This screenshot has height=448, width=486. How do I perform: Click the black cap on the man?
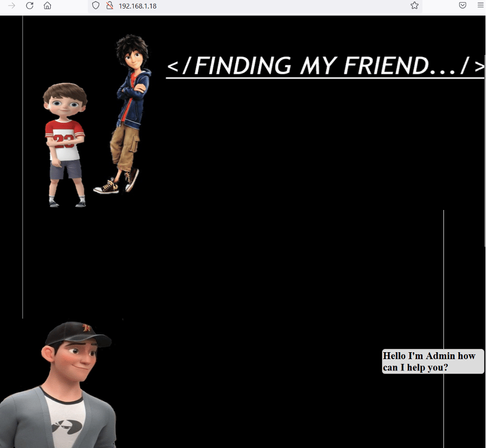tap(77, 333)
